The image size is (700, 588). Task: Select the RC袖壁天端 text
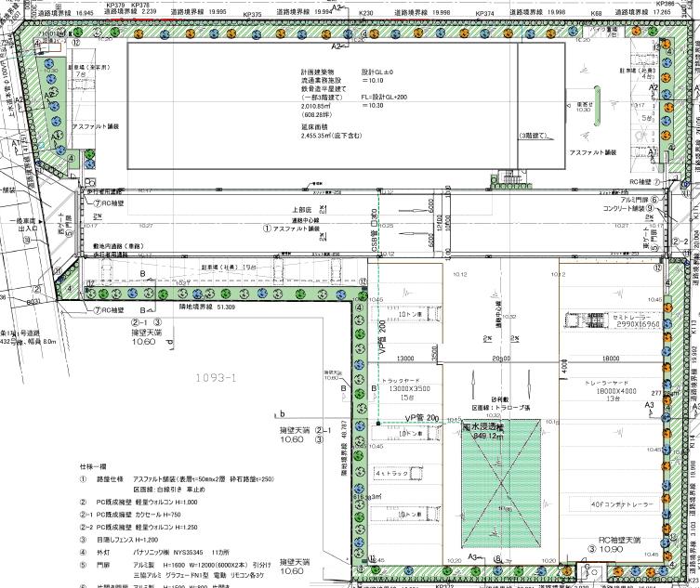[x=620, y=541]
